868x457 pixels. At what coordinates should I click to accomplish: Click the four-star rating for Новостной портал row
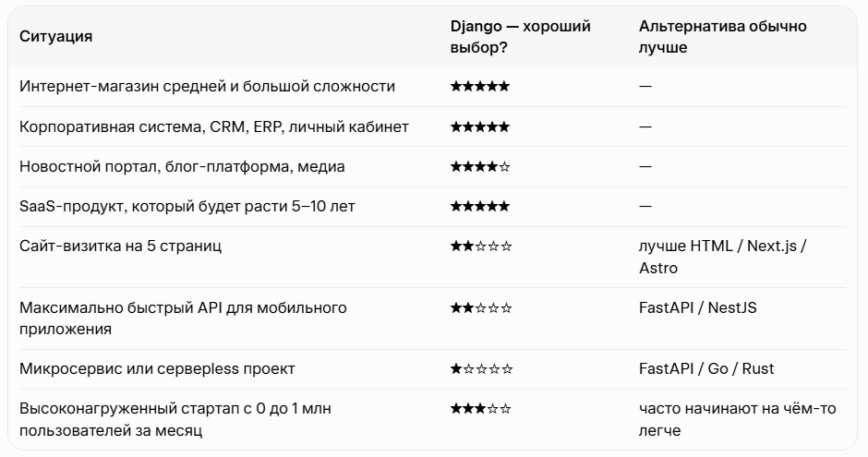(x=480, y=166)
